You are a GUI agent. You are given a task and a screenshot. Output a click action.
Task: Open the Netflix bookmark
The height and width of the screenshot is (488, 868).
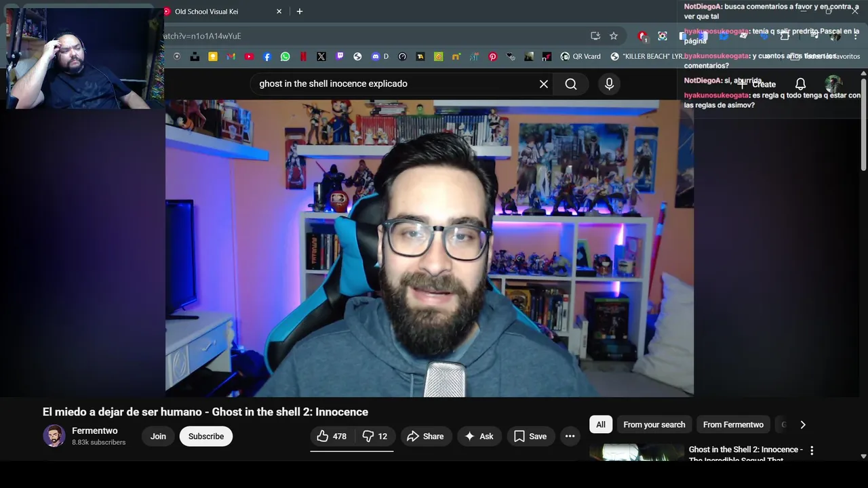(303, 57)
